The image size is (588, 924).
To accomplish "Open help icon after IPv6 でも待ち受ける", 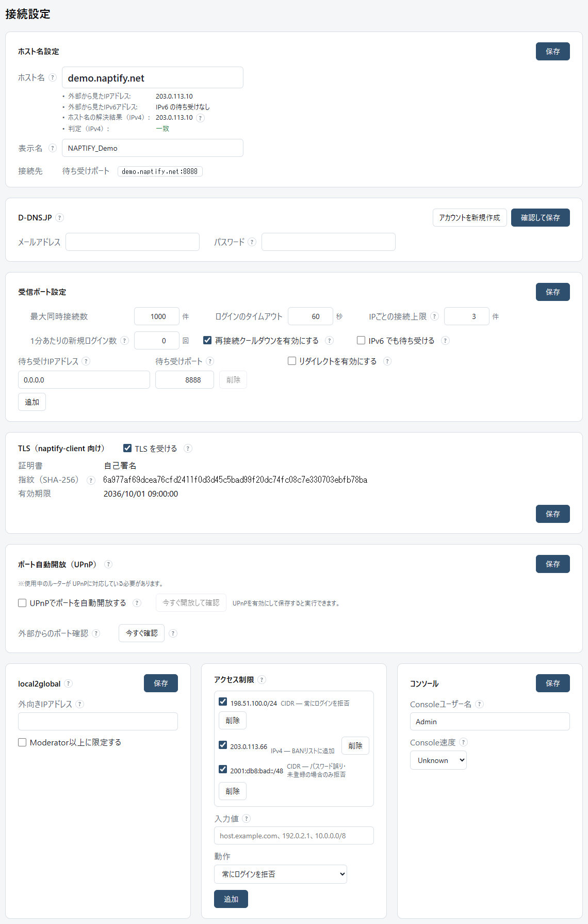I will 446,341.
